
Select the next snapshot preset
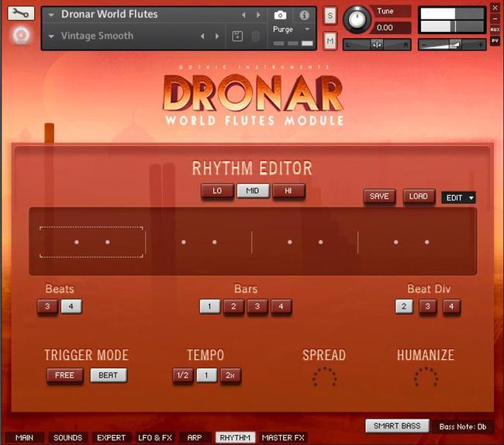[217, 36]
